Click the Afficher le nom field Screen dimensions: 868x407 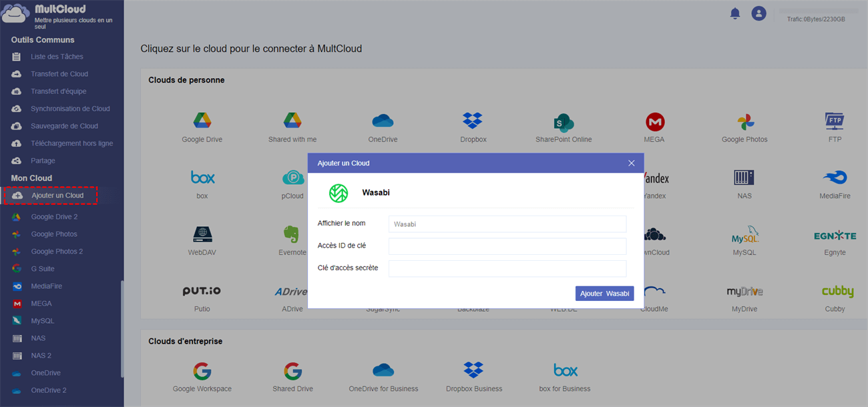click(x=507, y=224)
